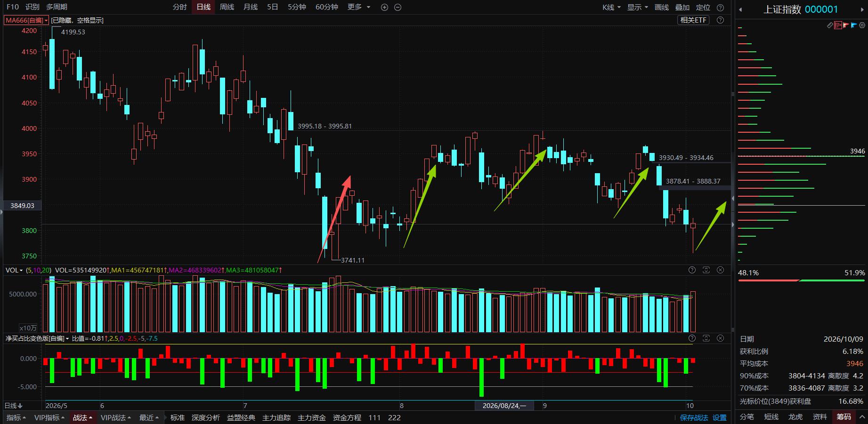Toggle the blue flag chip display mode
Image resolution: width=868 pixels, height=424 pixels.
[x=854, y=25]
